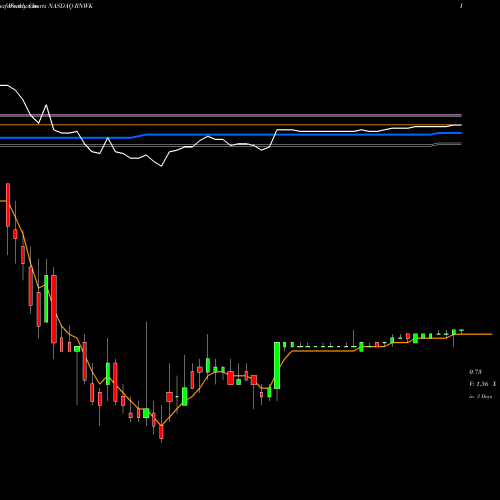Select the first red candlestick at far left
The height and width of the screenshot is (500, 500).
(8, 205)
